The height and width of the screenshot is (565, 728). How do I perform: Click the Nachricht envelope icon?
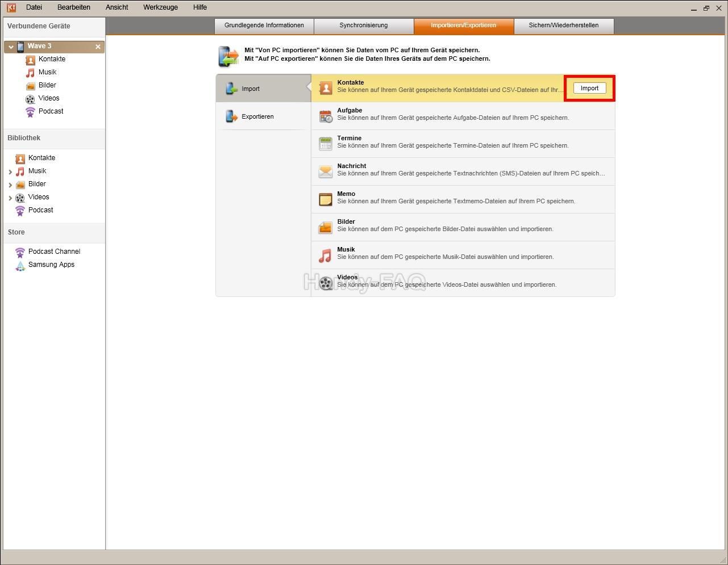[x=326, y=171]
